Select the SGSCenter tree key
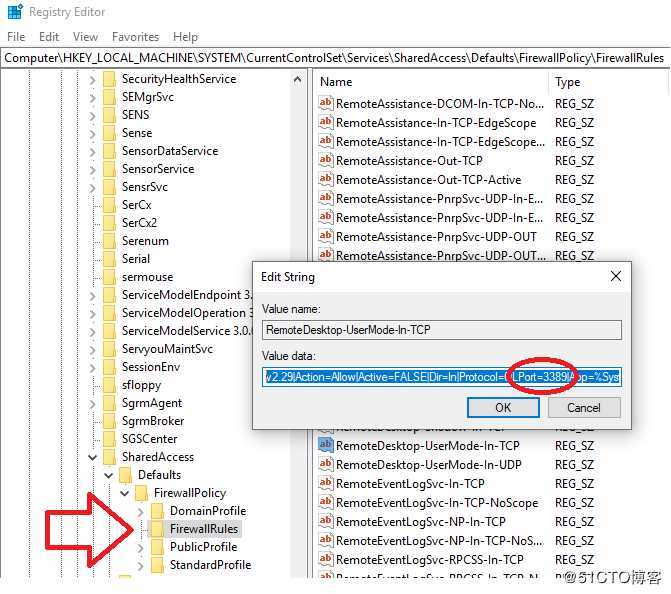Viewport: 671px width, 594px height. [149, 439]
